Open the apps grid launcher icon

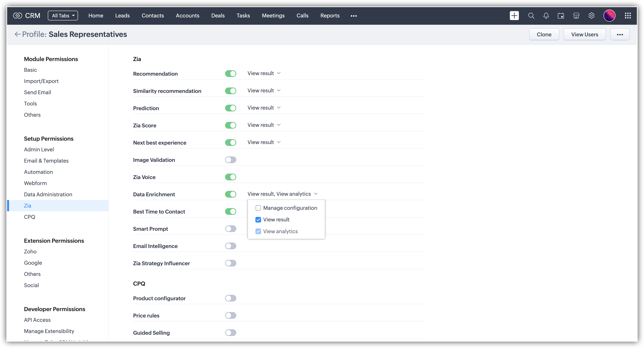tap(628, 16)
